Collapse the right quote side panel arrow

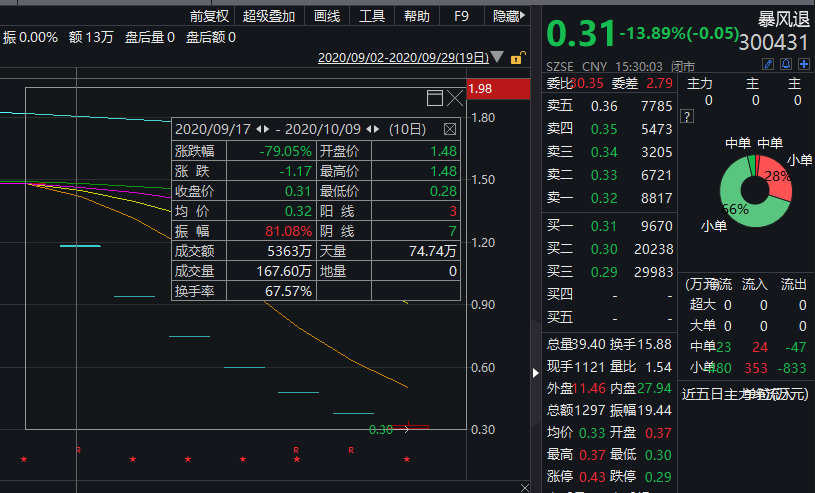535,373
